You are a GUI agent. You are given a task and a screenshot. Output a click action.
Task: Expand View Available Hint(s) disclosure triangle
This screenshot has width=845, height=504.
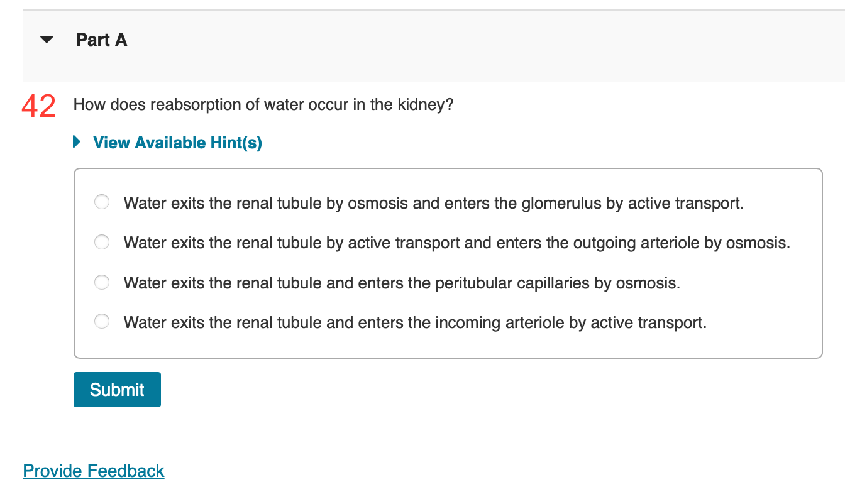coord(76,142)
